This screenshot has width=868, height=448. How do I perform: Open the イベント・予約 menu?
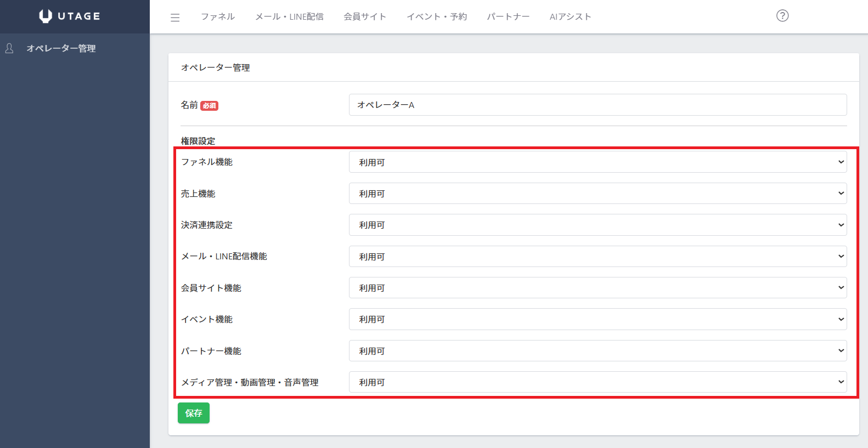click(x=437, y=17)
